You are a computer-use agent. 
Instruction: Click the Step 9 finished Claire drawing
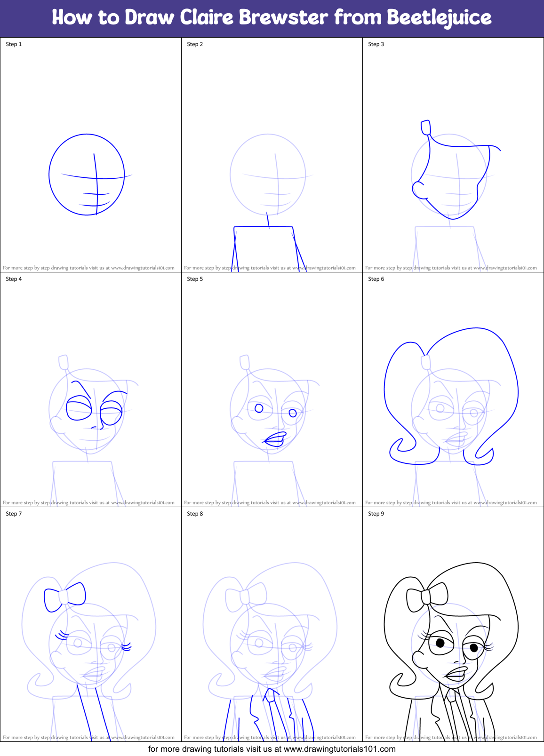pos(451,652)
